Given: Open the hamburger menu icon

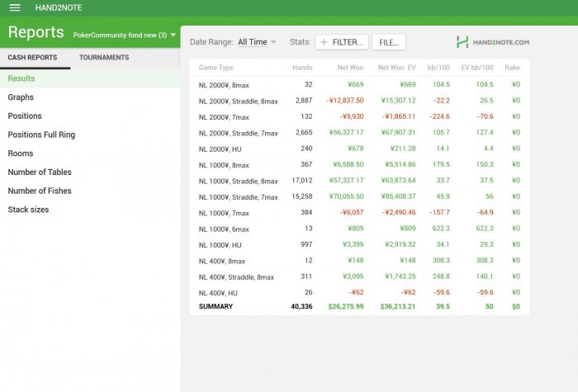Looking at the screenshot, I should pyautogui.click(x=14, y=7).
